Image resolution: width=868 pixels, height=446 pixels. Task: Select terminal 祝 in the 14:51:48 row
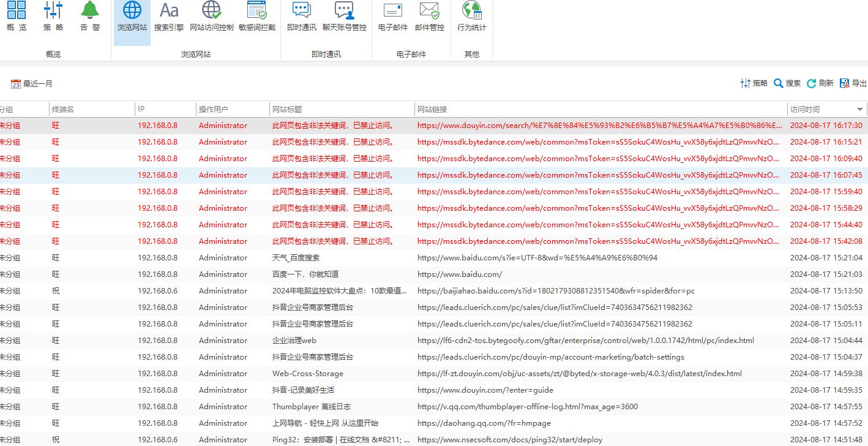point(56,440)
